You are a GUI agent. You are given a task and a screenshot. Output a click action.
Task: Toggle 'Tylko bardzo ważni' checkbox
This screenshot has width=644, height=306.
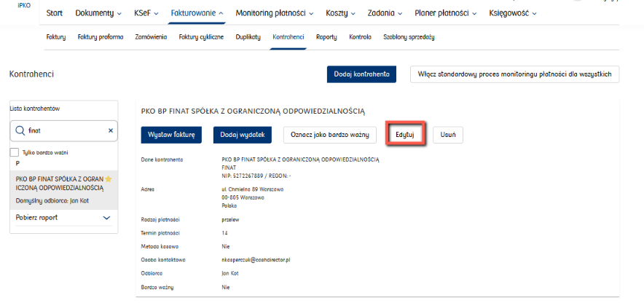pos(14,152)
